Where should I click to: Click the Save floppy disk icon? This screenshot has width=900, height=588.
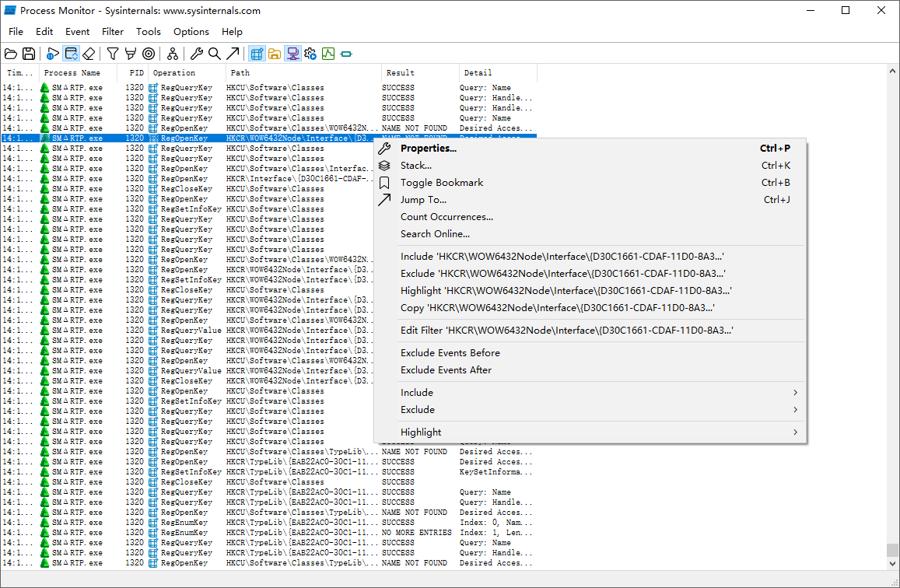pos(29,54)
